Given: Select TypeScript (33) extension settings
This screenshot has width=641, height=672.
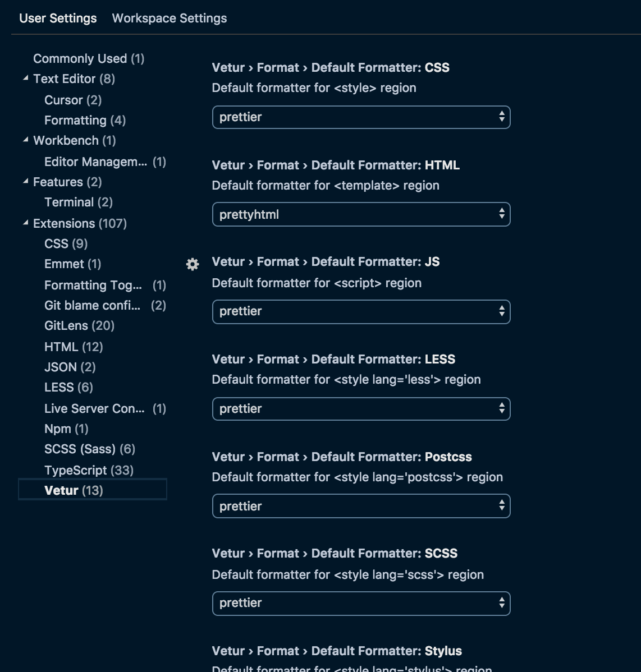Looking at the screenshot, I should 89,471.
